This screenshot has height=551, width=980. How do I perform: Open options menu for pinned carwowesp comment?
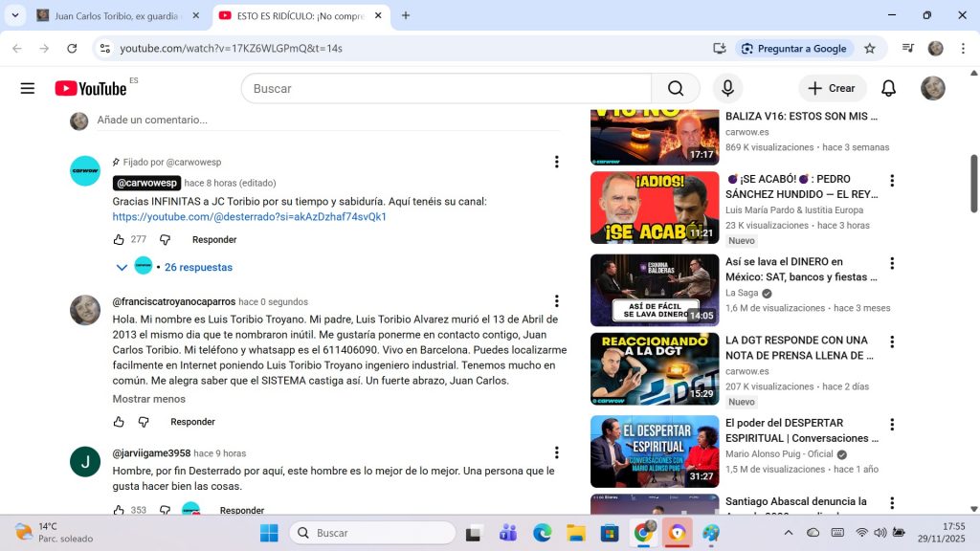click(x=557, y=163)
